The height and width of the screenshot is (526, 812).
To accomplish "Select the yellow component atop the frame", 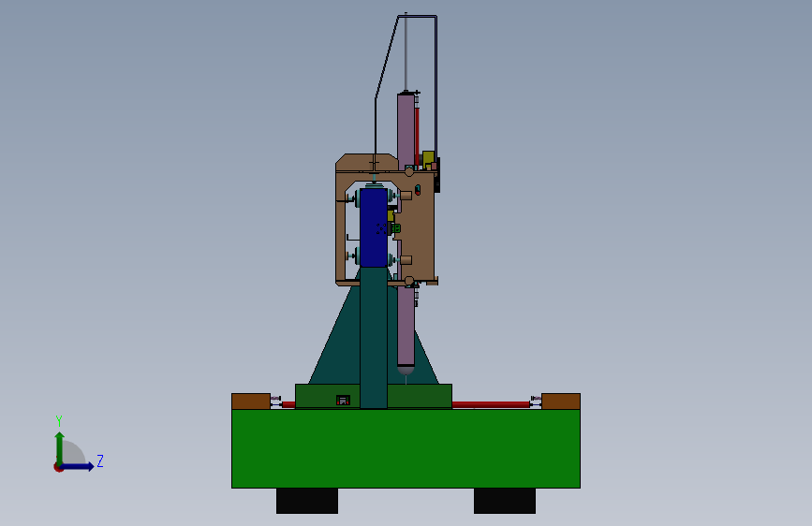I will (428, 159).
